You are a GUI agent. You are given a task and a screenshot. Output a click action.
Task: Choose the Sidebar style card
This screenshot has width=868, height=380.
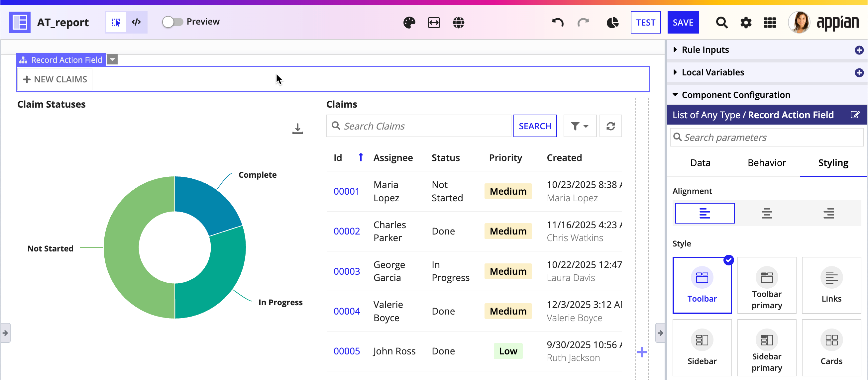point(702,348)
